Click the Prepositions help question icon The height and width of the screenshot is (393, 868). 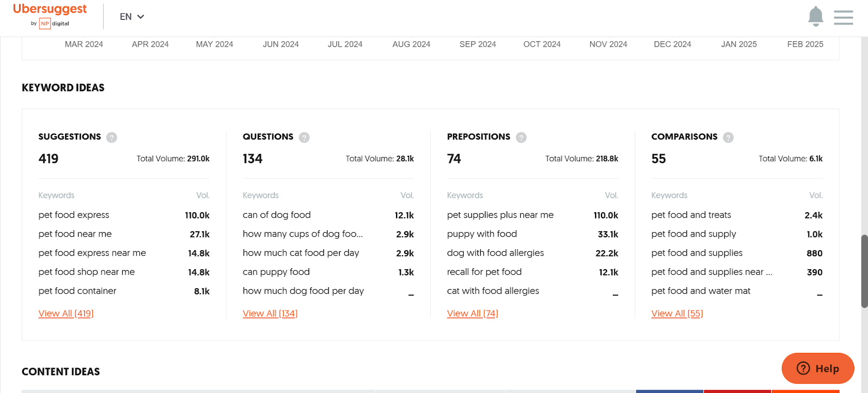click(x=521, y=137)
